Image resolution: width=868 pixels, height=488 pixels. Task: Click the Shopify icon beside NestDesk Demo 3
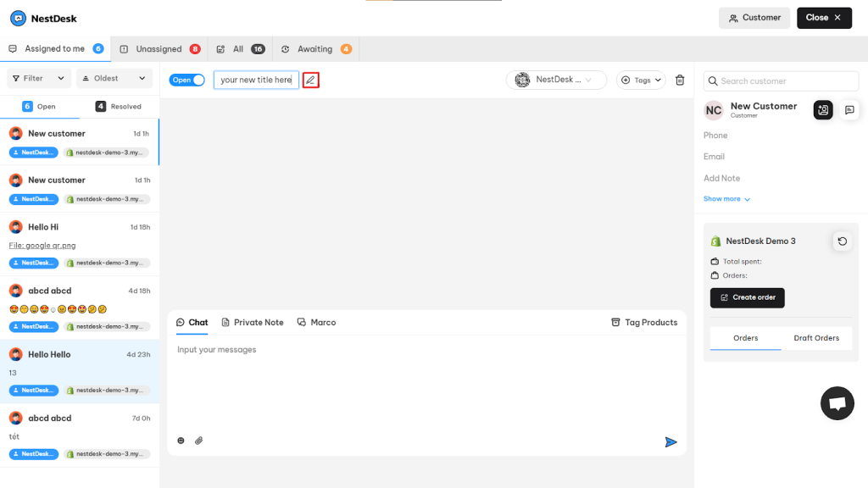pyautogui.click(x=715, y=241)
